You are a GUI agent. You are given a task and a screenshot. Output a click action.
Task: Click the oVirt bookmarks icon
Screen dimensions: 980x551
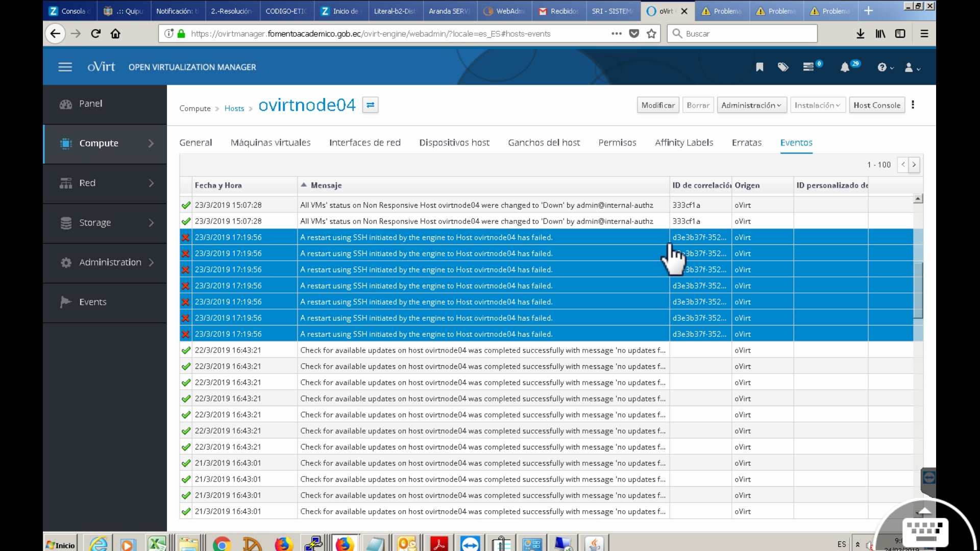[x=759, y=67]
